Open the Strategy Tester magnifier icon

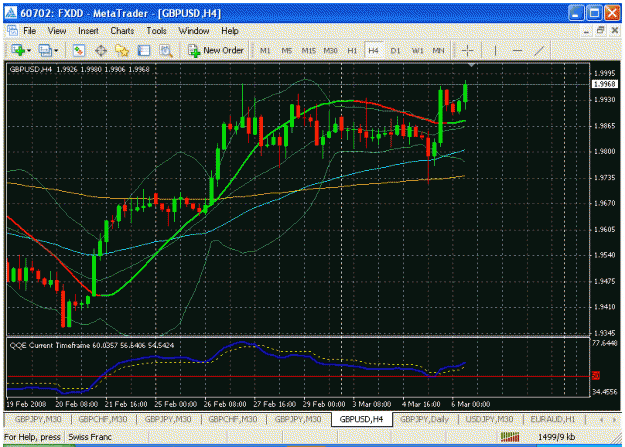pos(165,50)
